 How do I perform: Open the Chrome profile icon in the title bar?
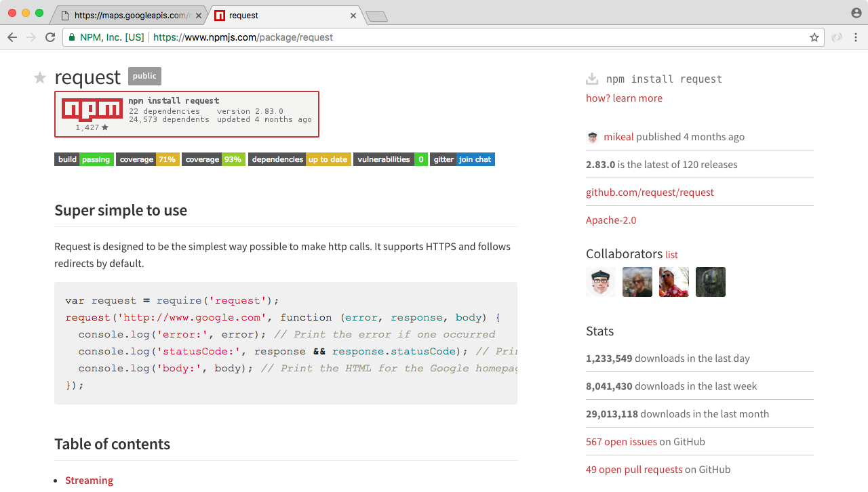[x=856, y=13]
